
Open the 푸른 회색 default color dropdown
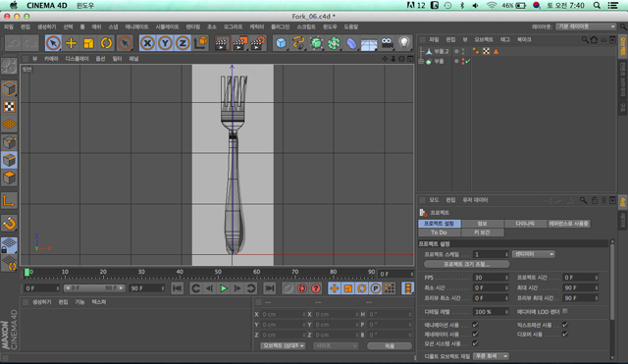pyautogui.click(x=491, y=356)
